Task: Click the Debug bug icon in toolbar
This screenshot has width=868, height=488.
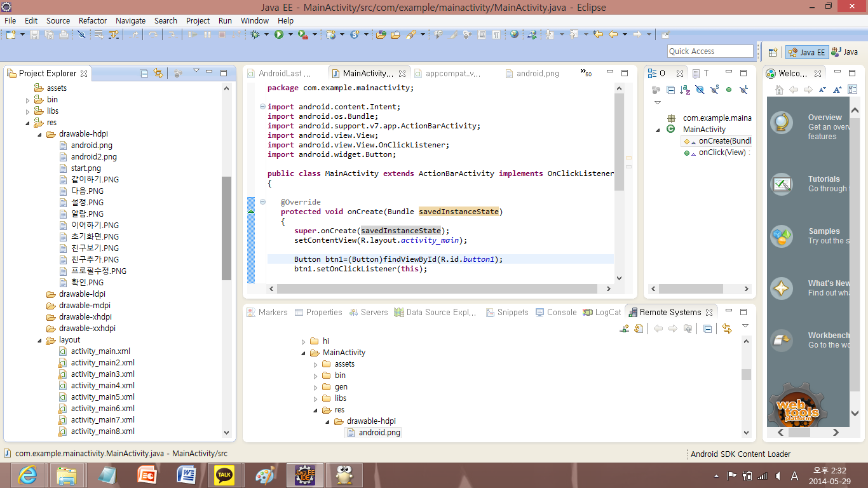Action: pos(255,34)
